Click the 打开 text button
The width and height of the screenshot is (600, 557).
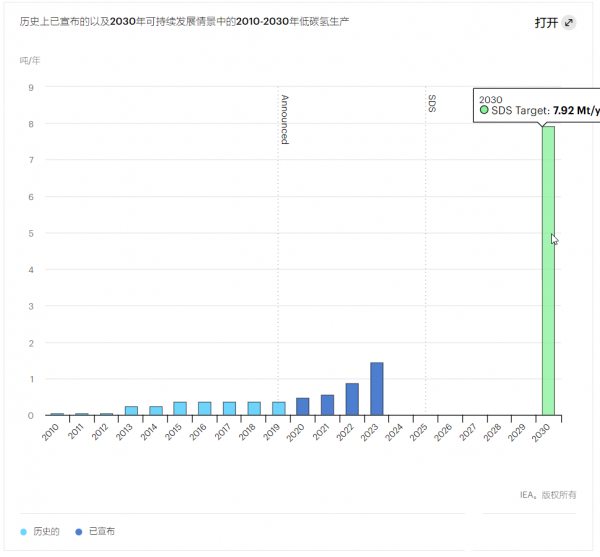point(546,23)
